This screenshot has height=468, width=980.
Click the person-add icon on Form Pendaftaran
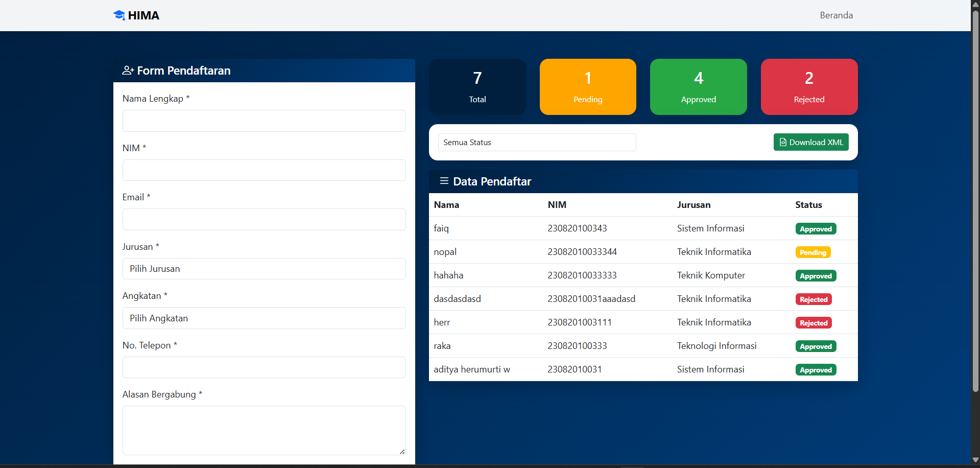coord(127,71)
